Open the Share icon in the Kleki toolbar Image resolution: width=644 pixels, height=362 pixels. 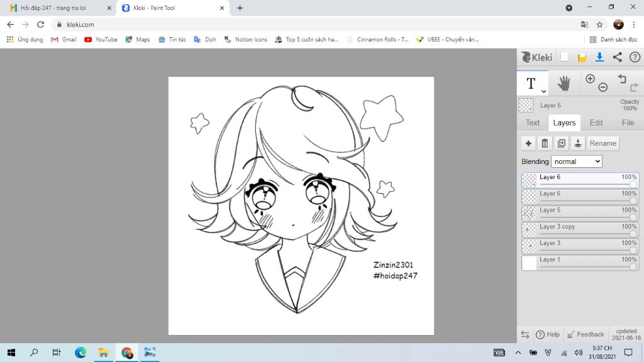(x=618, y=57)
